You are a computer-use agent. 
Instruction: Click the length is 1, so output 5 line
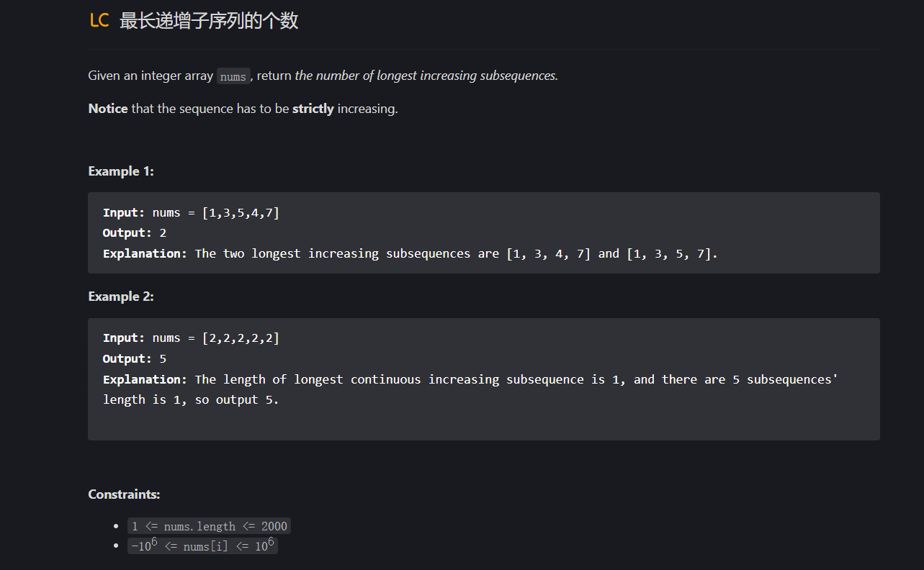pos(191,399)
